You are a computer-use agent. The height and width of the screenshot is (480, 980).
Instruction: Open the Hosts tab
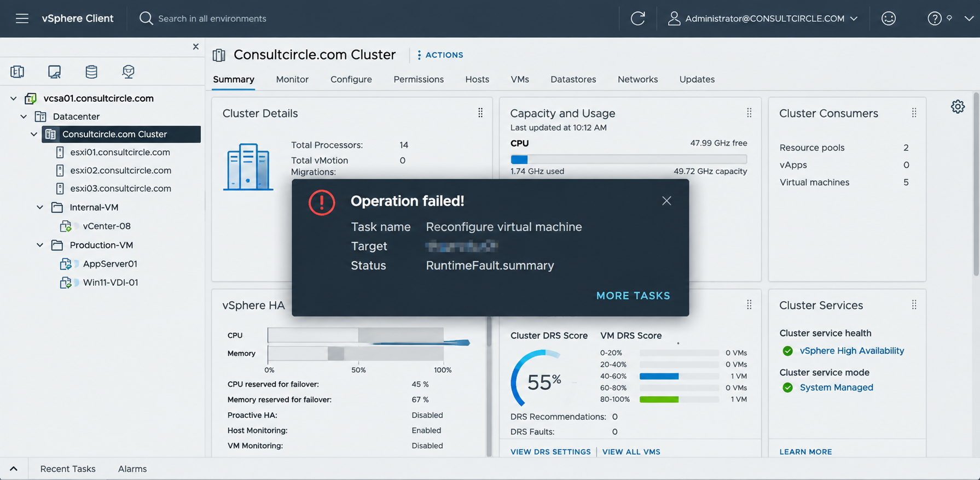(477, 79)
